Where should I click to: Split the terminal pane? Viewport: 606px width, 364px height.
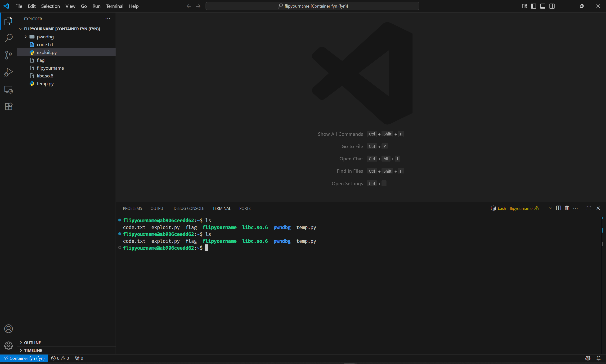(x=558, y=208)
